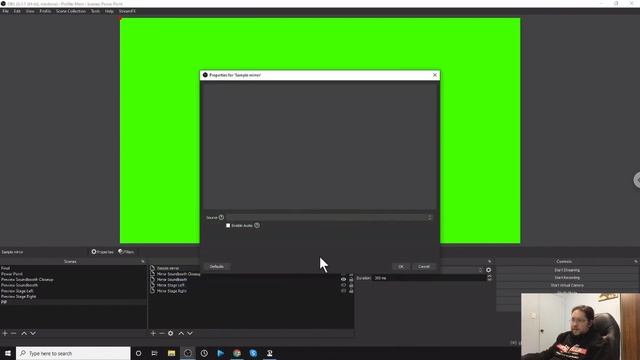Pop out the Controls dock panel
The height and width of the screenshot is (360, 640).
point(636,261)
